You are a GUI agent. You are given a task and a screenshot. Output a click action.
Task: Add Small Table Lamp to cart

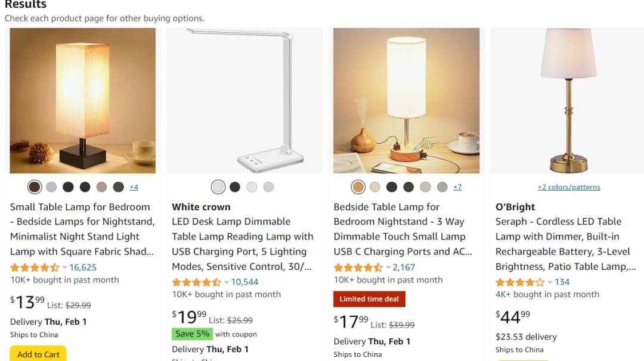(x=38, y=354)
